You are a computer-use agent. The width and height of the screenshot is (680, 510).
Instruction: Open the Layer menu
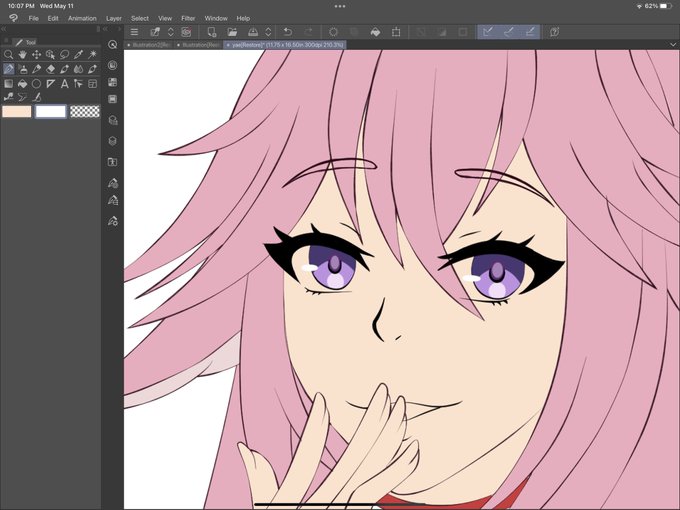(x=114, y=18)
